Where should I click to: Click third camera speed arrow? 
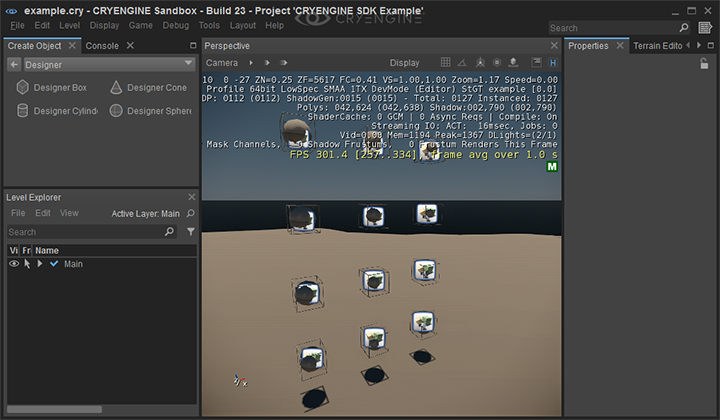tap(283, 62)
